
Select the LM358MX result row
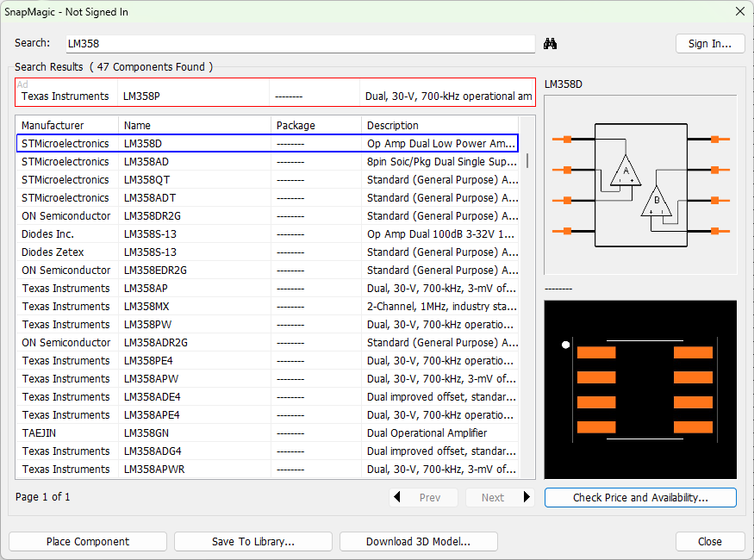[267, 307]
